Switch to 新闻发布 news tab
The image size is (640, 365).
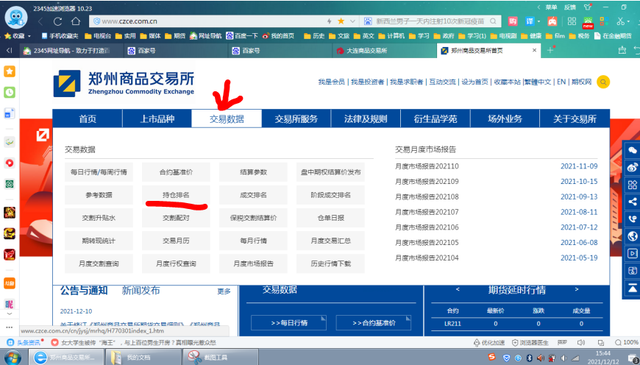[x=141, y=291]
